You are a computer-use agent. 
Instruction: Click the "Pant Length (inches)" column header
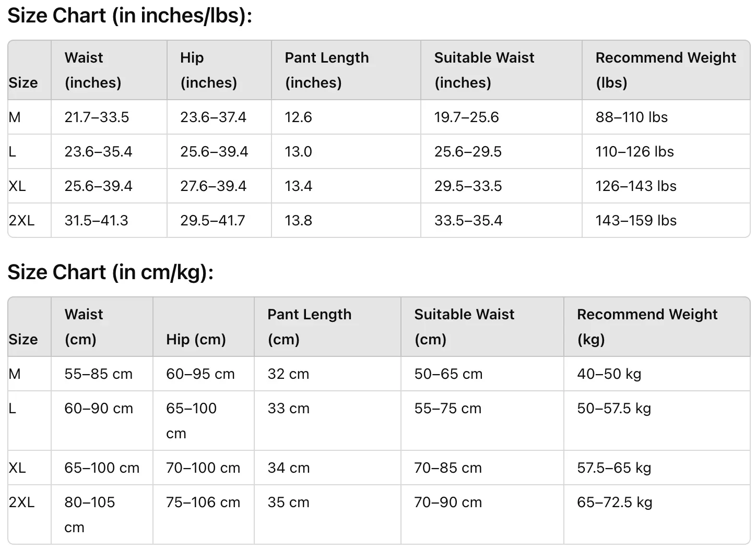327,70
